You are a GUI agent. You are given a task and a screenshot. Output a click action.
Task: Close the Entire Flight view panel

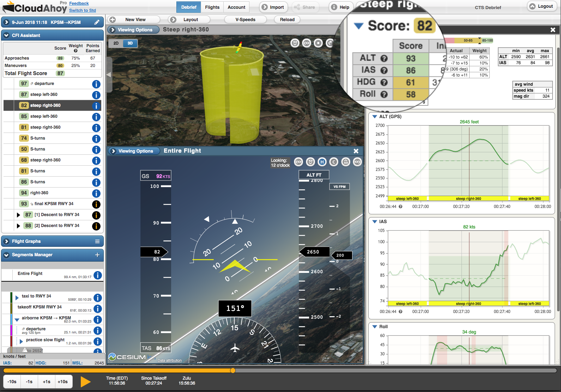click(x=356, y=151)
